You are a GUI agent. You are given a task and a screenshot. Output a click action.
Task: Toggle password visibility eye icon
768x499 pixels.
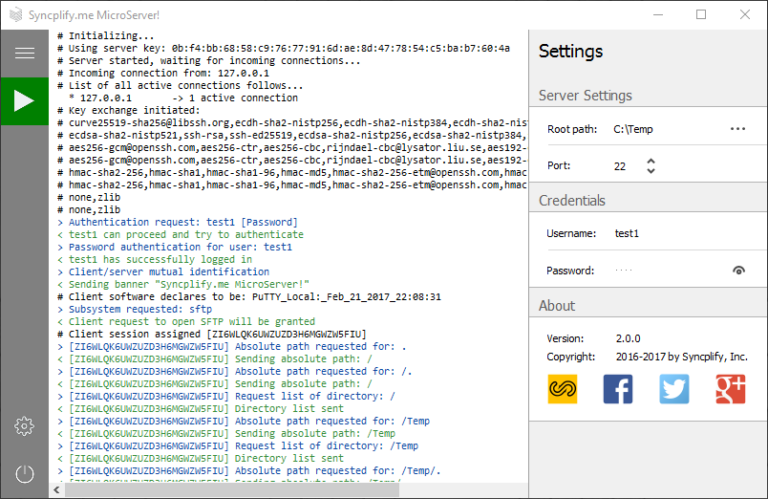(738, 270)
